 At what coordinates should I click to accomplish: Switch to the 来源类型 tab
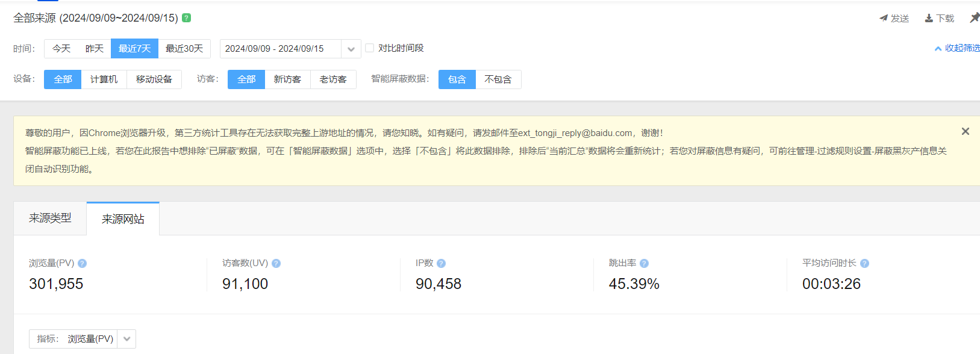pos(50,218)
